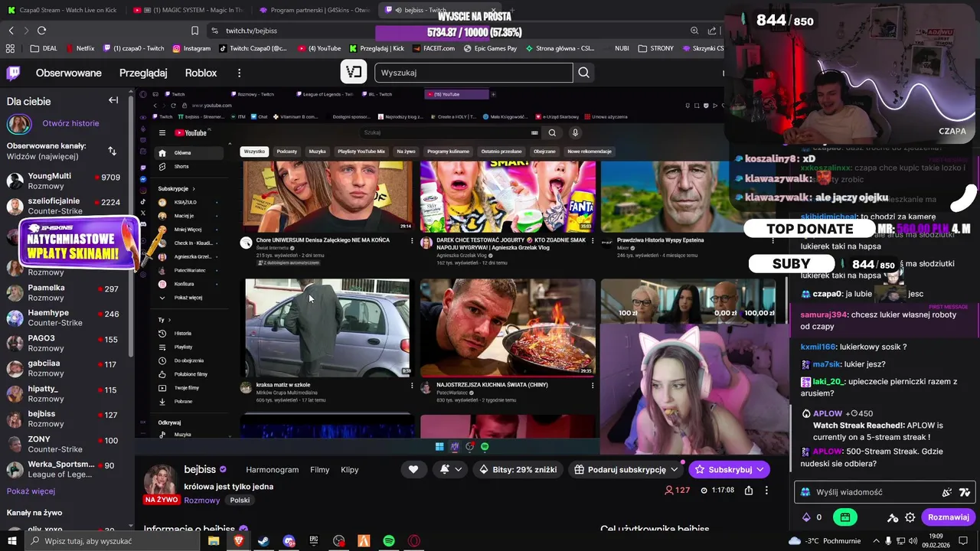Focus the Wyszukaj search field
This screenshot has height=551, width=980.
(x=473, y=73)
